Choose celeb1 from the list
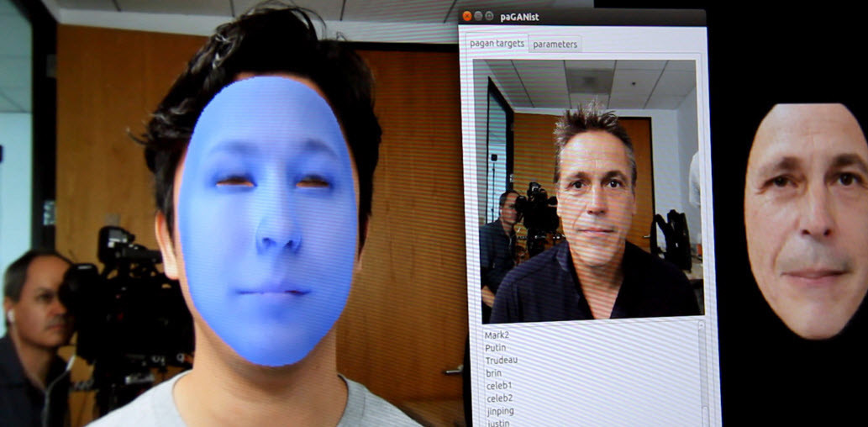The height and width of the screenshot is (427, 868). 499,386
